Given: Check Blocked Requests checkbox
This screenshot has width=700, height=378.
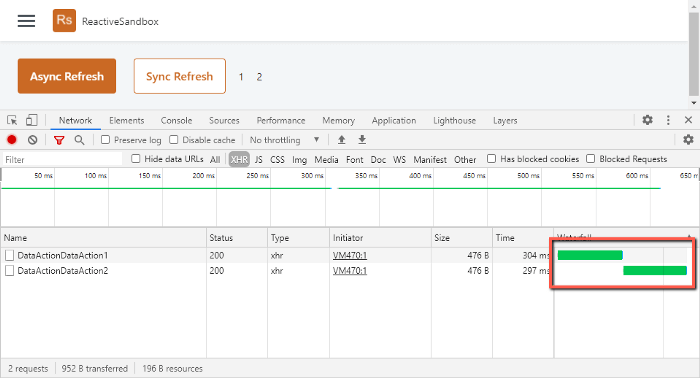Looking at the screenshot, I should (x=591, y=158).
